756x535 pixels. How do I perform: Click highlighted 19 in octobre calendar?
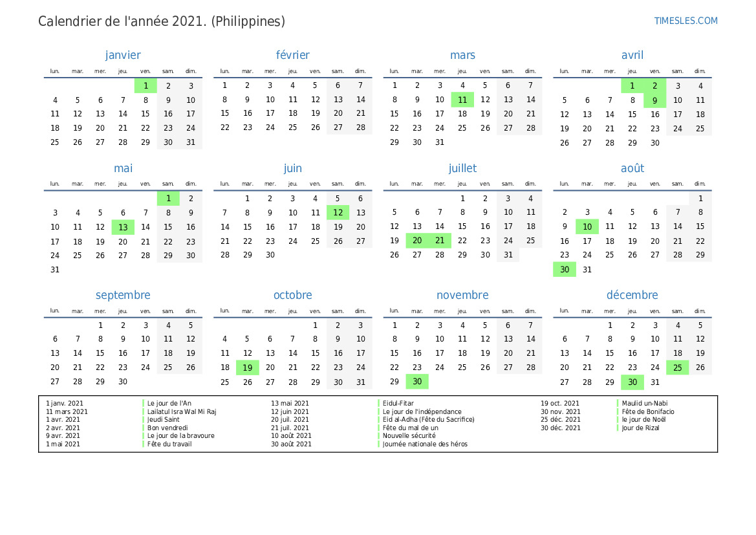[247, 367]
